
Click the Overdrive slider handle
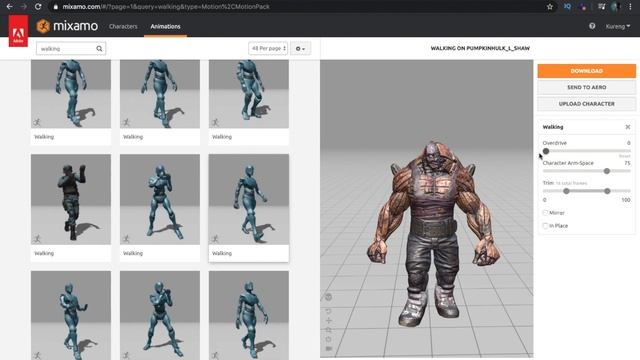546,151
